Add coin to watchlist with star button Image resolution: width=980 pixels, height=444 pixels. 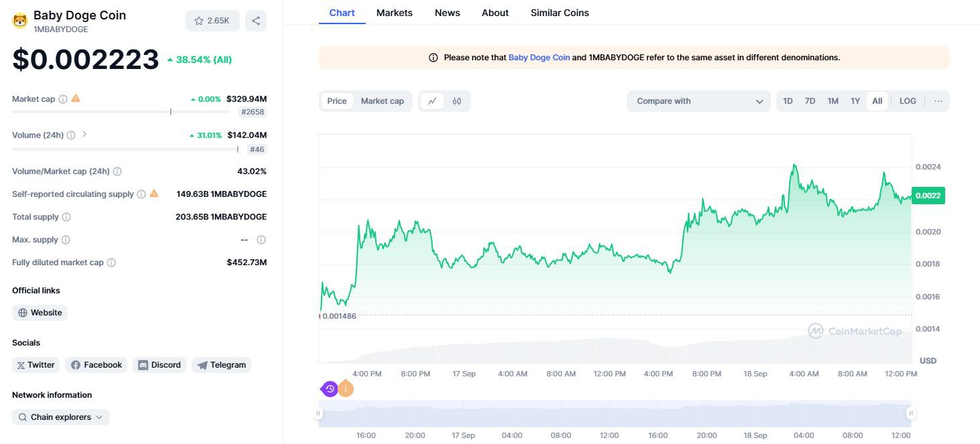(x=212, y=21)
